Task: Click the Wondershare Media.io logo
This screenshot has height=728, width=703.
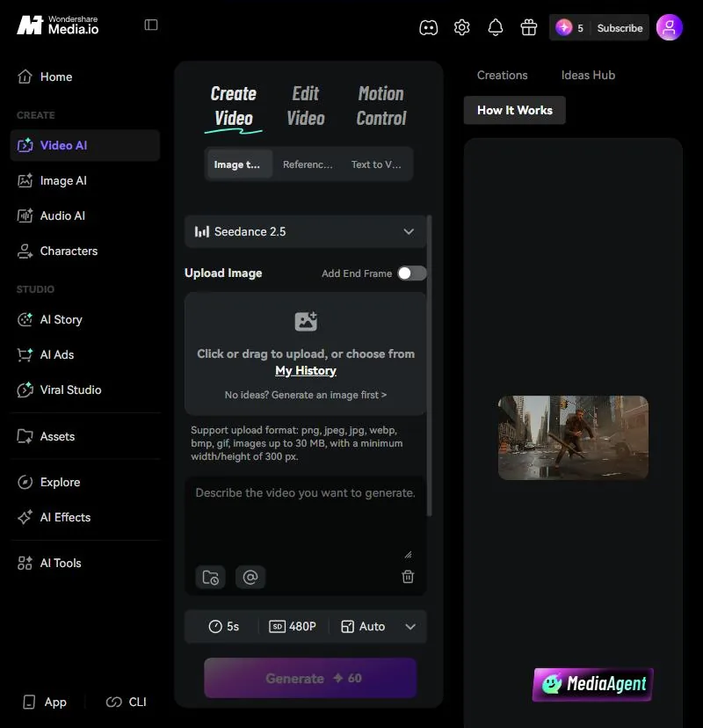Action: click(x=57, y=25)
